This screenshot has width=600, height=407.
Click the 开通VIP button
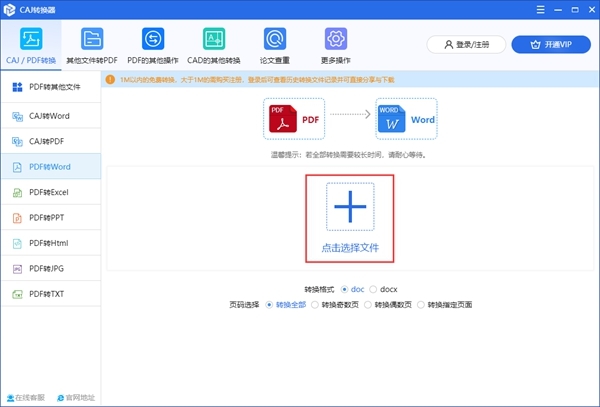[551, 45]
